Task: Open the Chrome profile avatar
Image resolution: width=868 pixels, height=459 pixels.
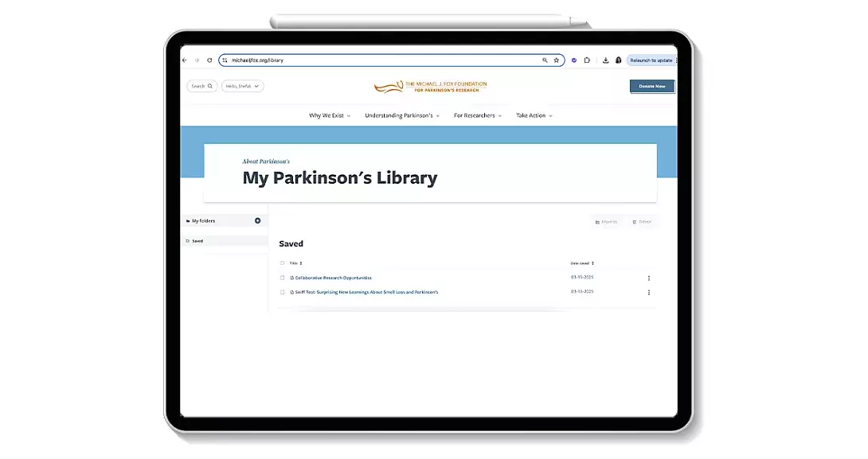Action: (x=618, y=60)
